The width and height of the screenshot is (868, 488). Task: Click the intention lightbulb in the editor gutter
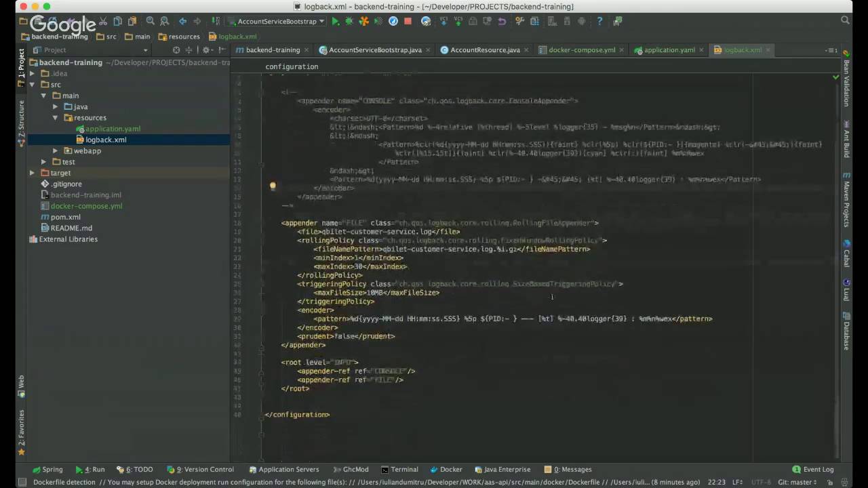coord(273,186)
